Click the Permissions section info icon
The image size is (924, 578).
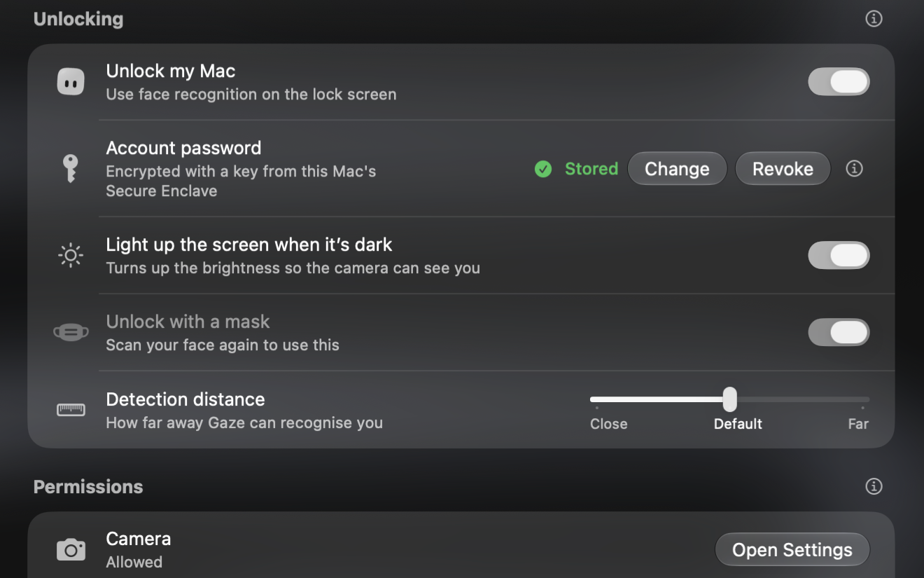click(x=874, y=486)
